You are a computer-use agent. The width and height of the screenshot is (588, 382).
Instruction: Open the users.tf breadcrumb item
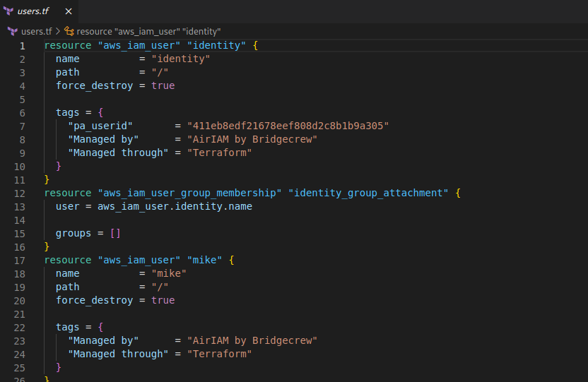[x=36, y=31]
